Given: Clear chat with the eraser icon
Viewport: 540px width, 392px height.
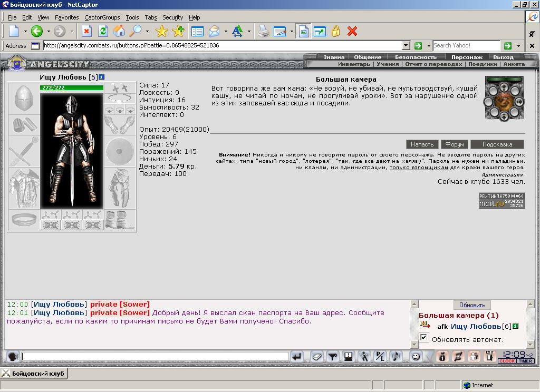Looking at the screenshot, I should pyautogui.click(x=316, y=357).
